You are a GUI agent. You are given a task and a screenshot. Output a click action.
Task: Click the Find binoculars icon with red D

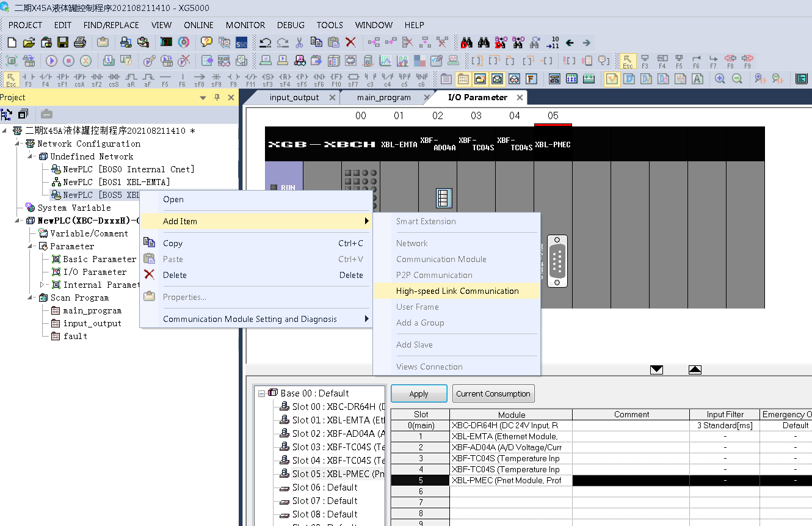(x=467, y=43)
